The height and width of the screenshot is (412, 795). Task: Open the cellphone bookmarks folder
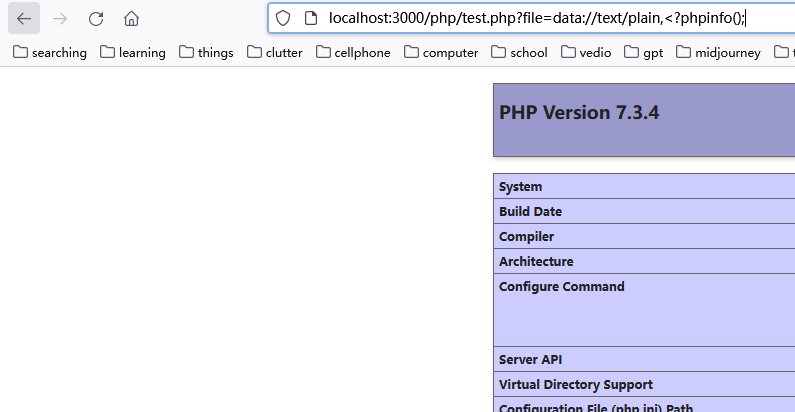click(353, 52)
